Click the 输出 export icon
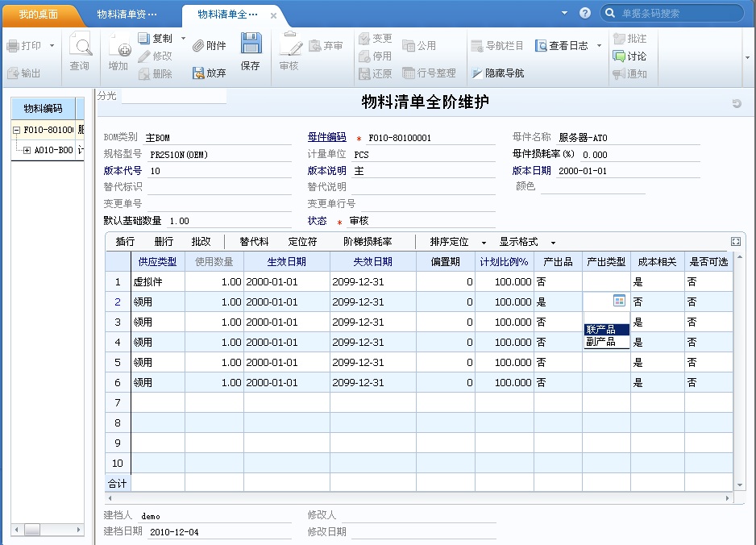Image resolution: width=756 pixels, height=545 pixels. point(13,73)
